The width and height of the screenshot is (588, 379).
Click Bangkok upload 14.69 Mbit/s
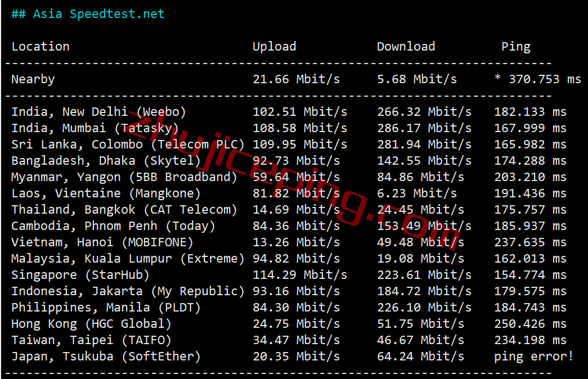tap(296, 210)
